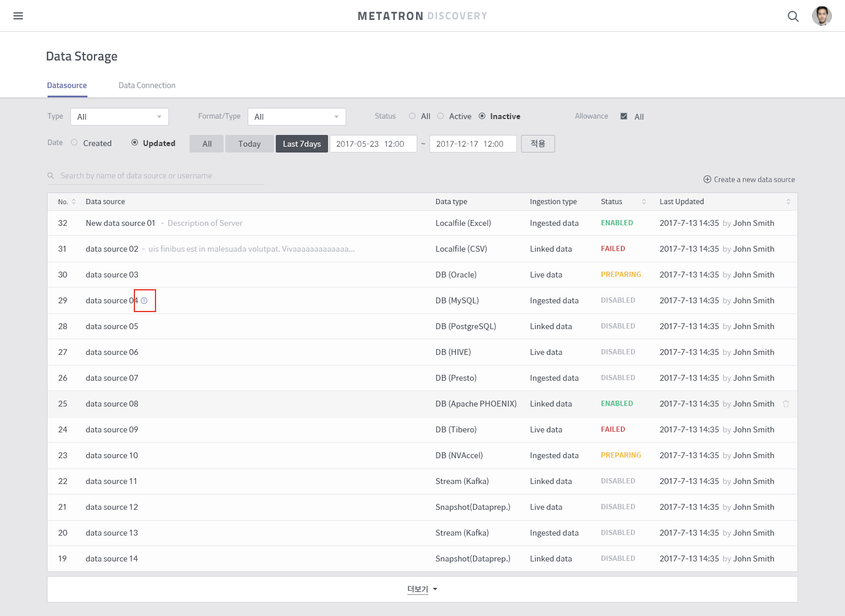Focus the data source search field
845x616 pixels.
point(156,176)
